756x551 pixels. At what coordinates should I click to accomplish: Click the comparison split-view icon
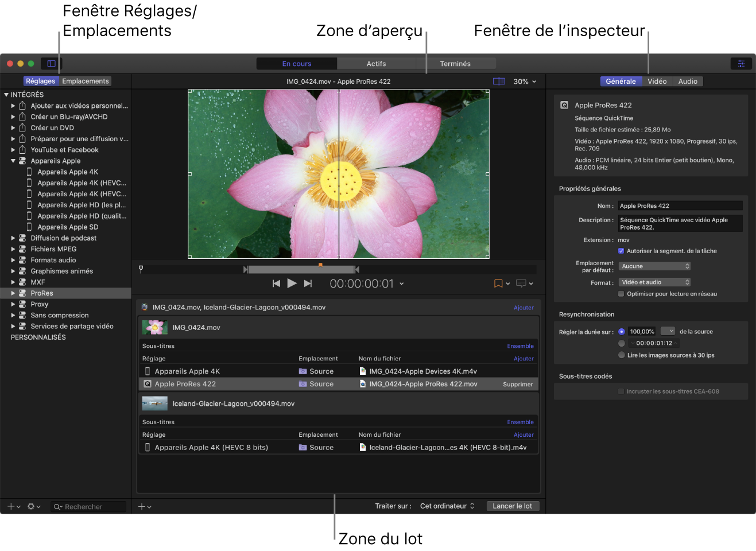[x=499, y=82]
